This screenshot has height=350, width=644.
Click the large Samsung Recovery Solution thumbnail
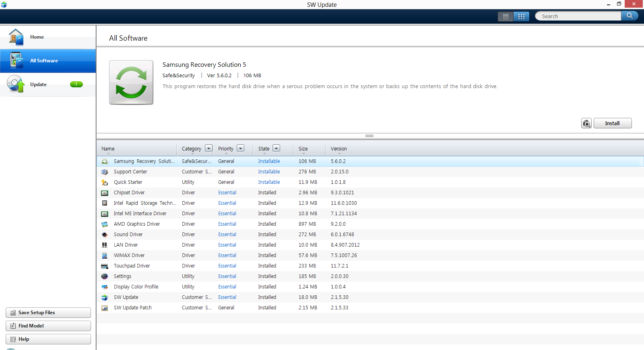coord(131,82)
